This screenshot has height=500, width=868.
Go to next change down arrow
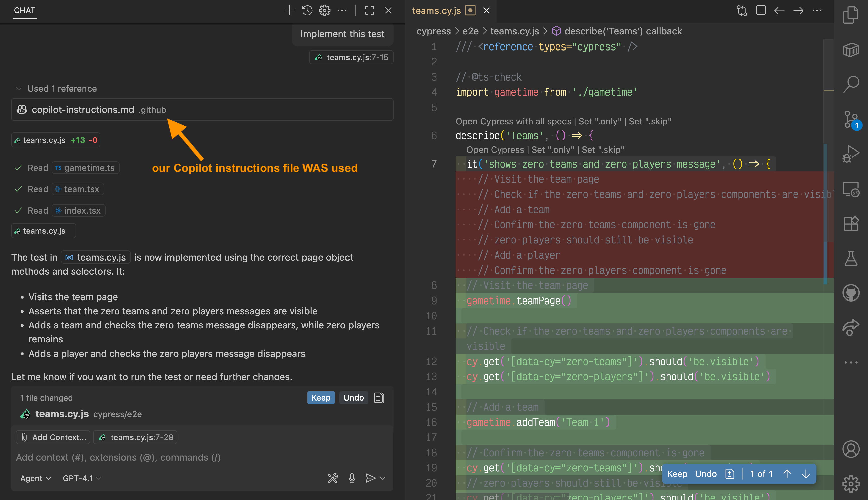click(x=806, y=474)
